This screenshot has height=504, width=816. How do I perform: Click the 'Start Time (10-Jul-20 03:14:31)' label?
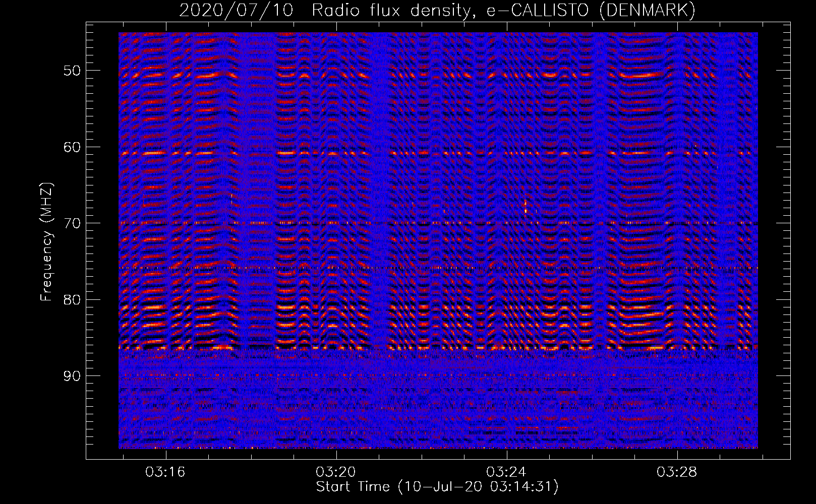click(x=437, y=487)
